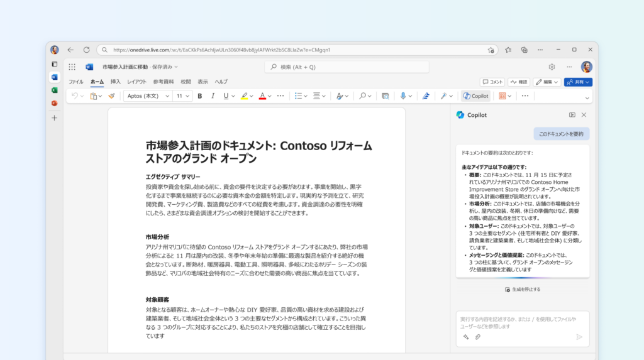Viewport: 644px width, 360px height.
Task: Open the settings gear icon
Action: click(x=552, y=67)
